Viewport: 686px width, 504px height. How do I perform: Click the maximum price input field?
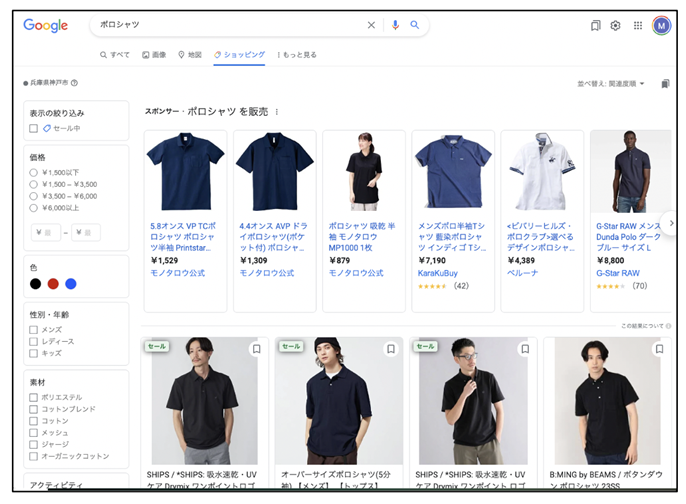(86, 232)
